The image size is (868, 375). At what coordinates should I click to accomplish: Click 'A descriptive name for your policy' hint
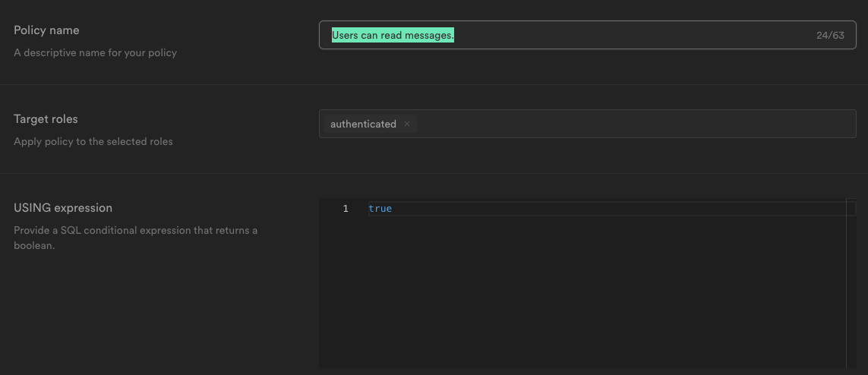click(x=95, y=53)
